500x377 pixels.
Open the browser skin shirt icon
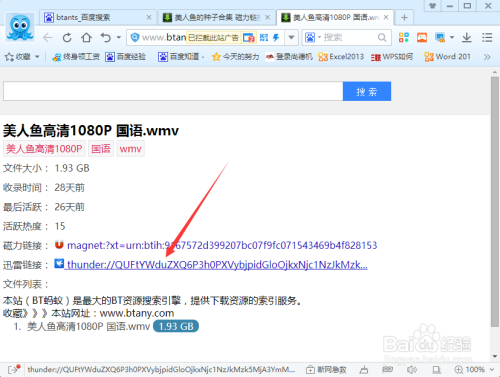pos(433,6)
